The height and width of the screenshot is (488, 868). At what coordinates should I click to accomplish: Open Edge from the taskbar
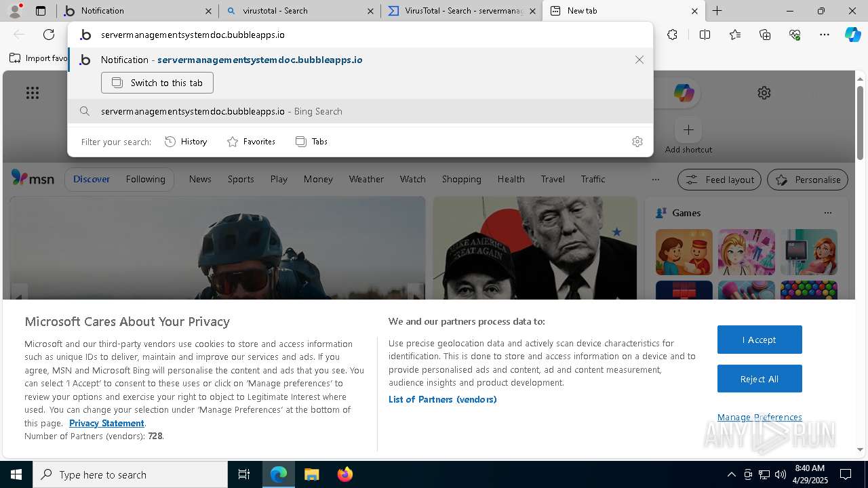[x=279, y=474]
